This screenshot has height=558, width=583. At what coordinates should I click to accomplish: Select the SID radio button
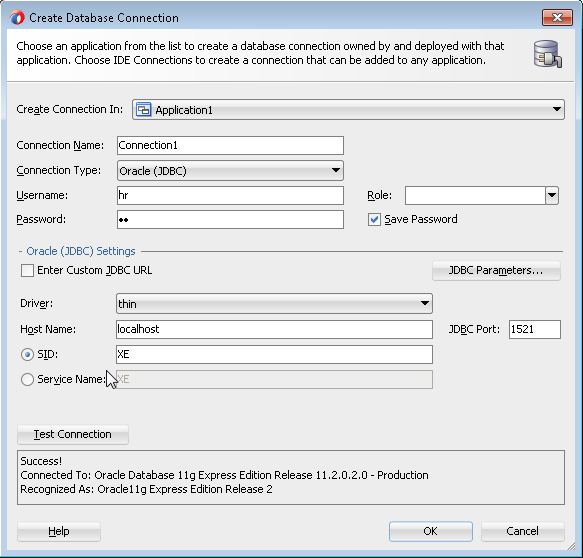pos(27,354)
